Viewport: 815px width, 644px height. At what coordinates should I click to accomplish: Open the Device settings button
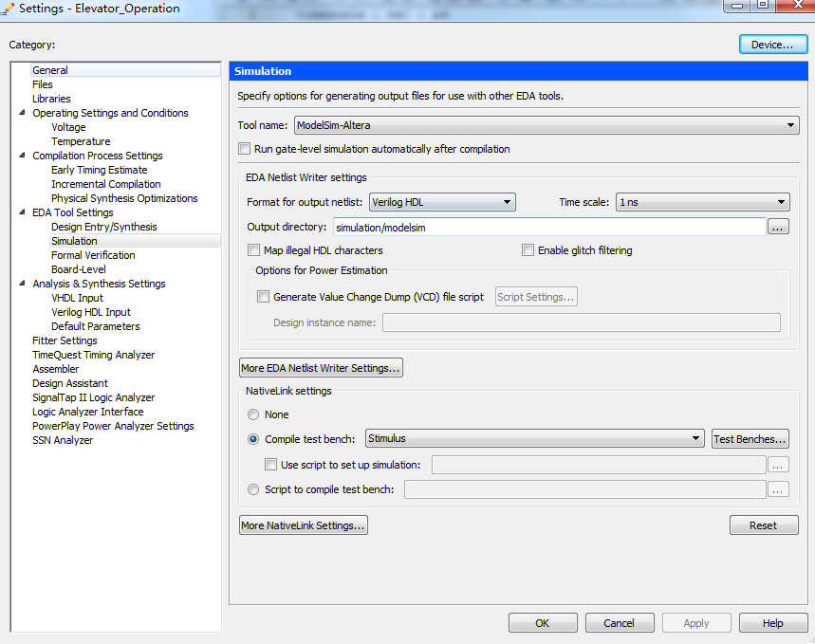(x=773, y=45)
